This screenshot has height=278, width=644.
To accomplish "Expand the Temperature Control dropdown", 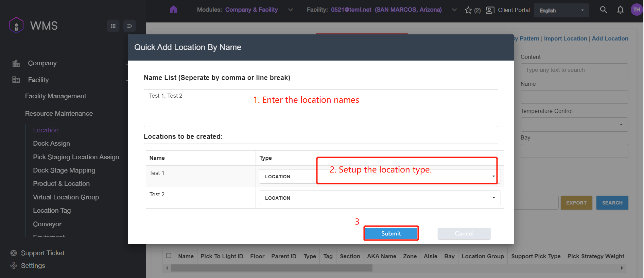I will (574, 125).
